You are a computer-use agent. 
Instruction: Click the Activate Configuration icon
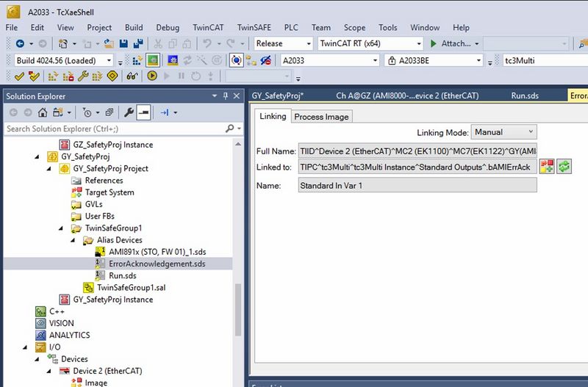coord(135,60)
